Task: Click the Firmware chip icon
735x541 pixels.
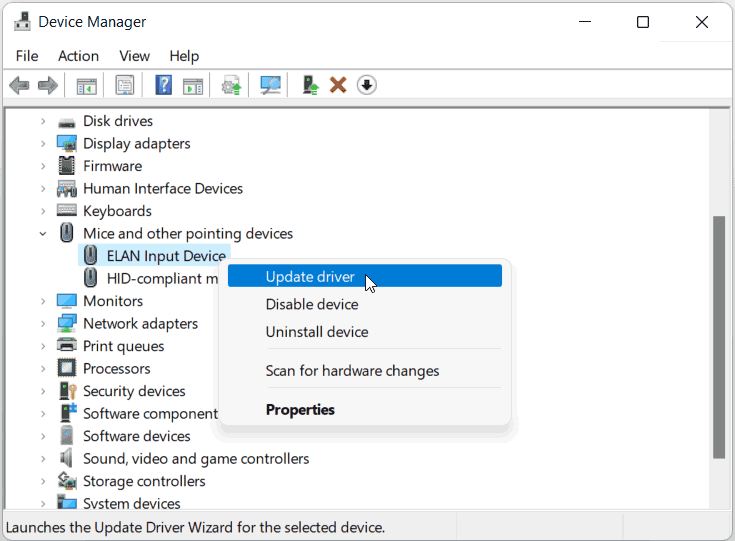Action: click(x=67, y=166)
